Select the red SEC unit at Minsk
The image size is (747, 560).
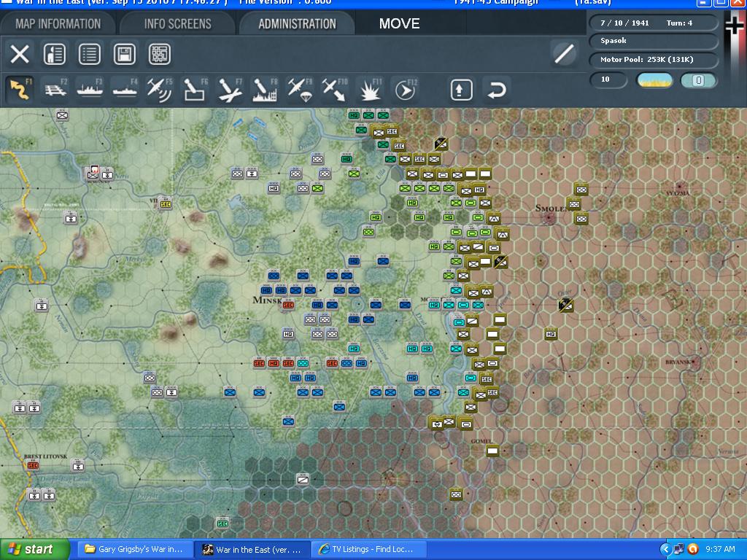point(288,305)
